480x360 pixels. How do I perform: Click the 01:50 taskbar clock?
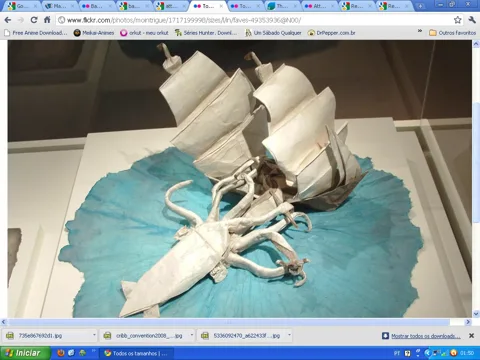pyautogui.click(x=468, y=353)
